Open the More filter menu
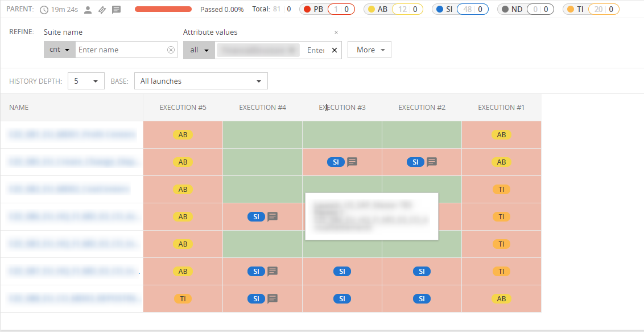Viewport: 644px width, 332px height. click(369, 50)
